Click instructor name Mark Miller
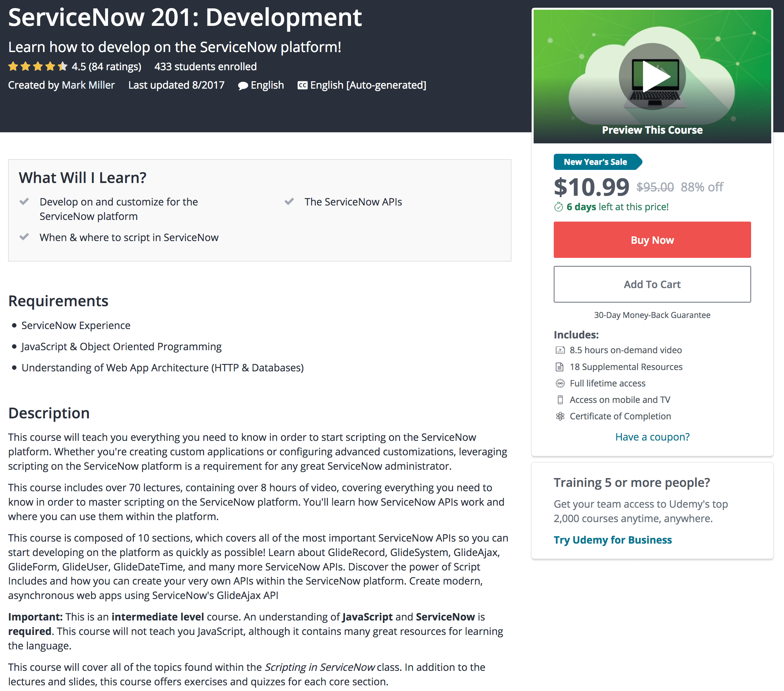 point(88,85)
